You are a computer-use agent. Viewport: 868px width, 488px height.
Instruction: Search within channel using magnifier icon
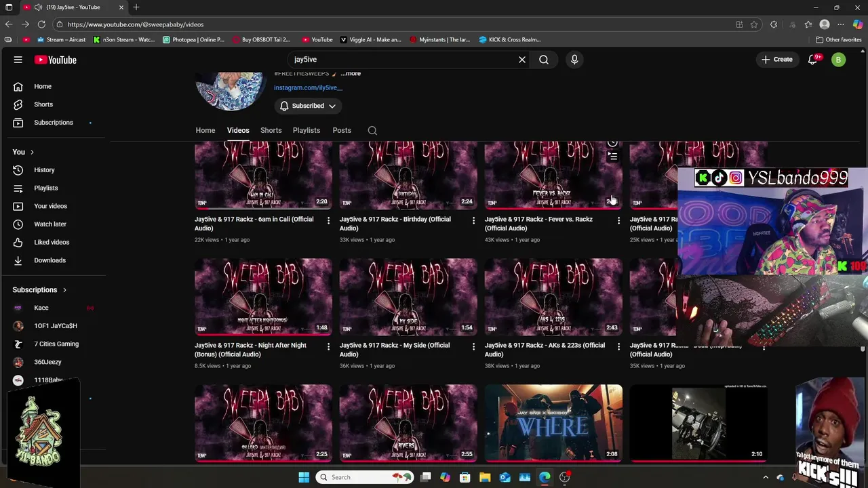point(372,130)
